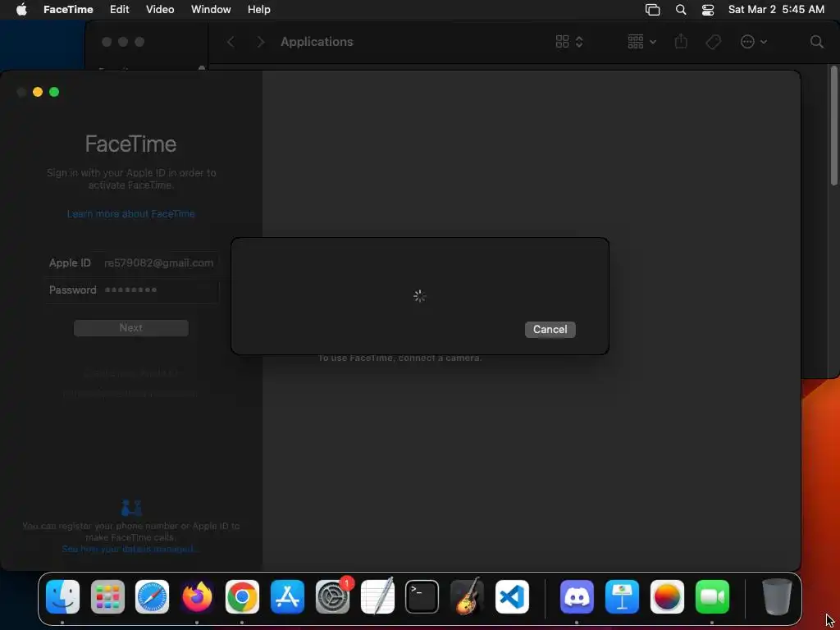
Task: Open the Video menu
Action: click(160, 10)
